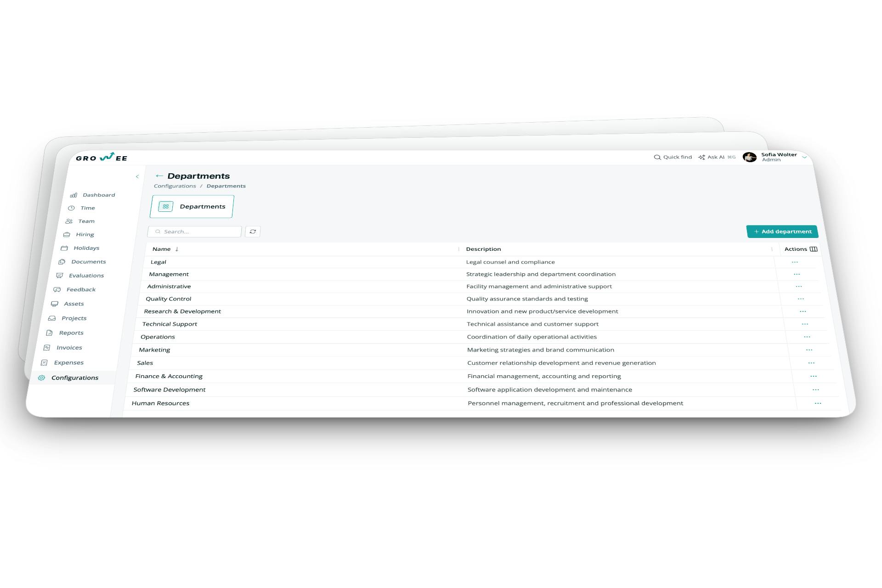
Task: Open actions menu for Legal row
Action: (x=795, y=262)
